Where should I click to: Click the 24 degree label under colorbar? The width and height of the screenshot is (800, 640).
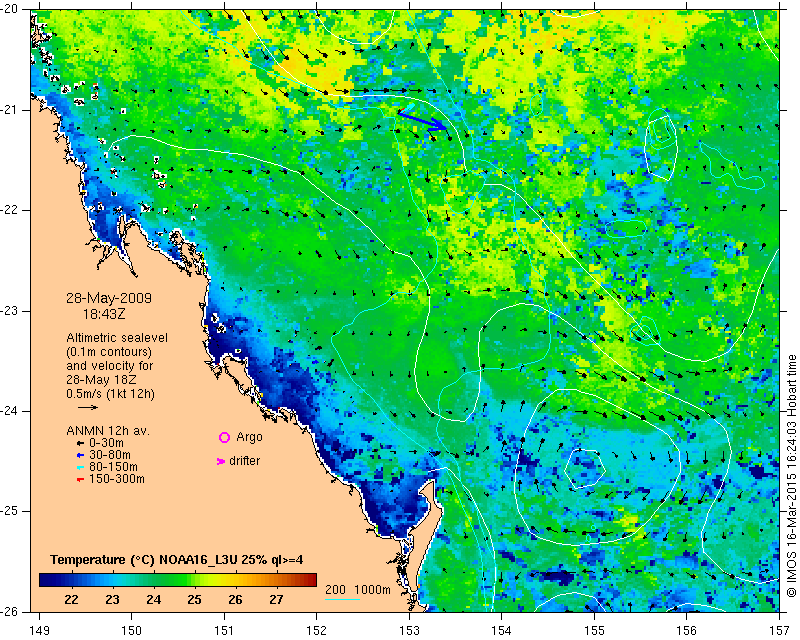(154, 599)
